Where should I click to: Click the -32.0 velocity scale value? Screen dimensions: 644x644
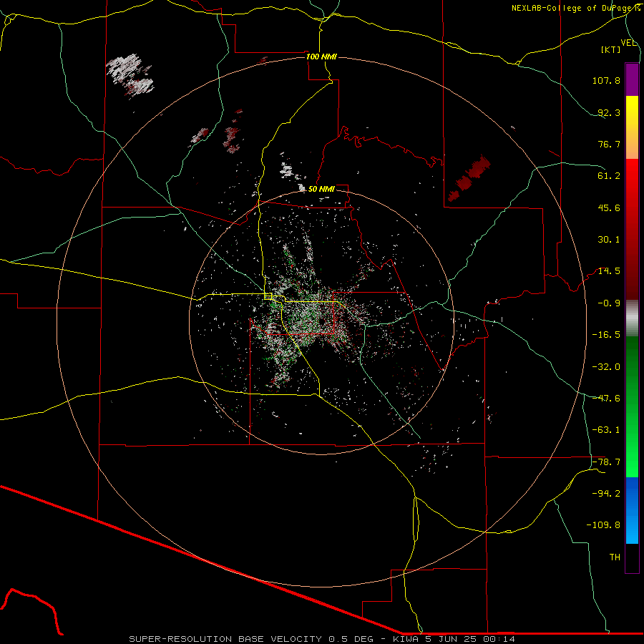click(606, 367)
